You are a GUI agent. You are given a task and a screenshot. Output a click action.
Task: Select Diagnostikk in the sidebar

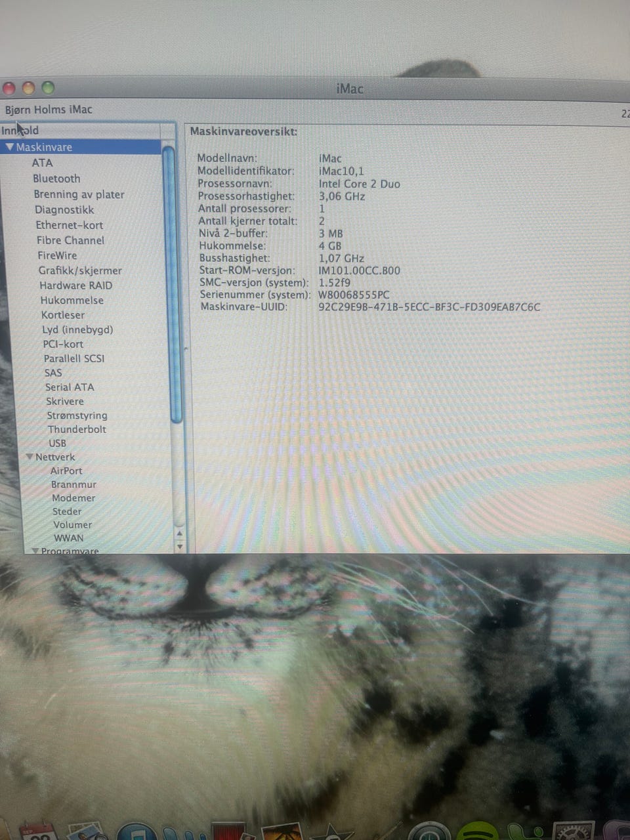click(x=64, y=210)
